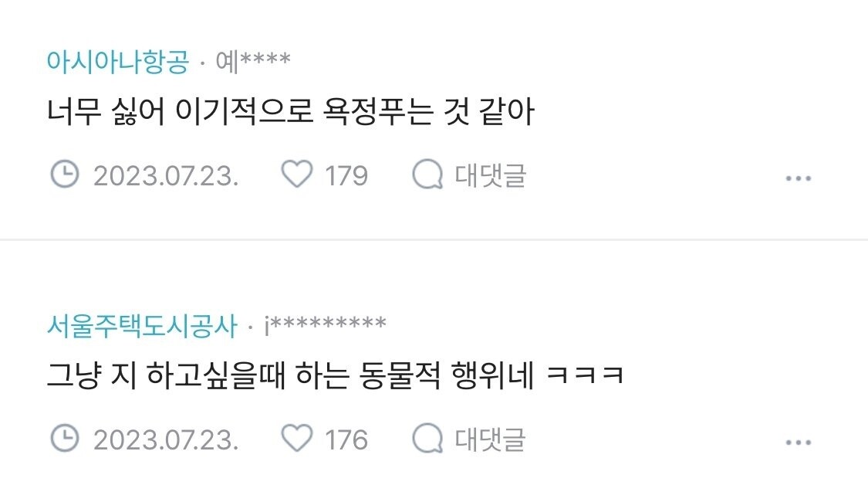Select the username 예****

pyautogui.click(x=253, y=61)
